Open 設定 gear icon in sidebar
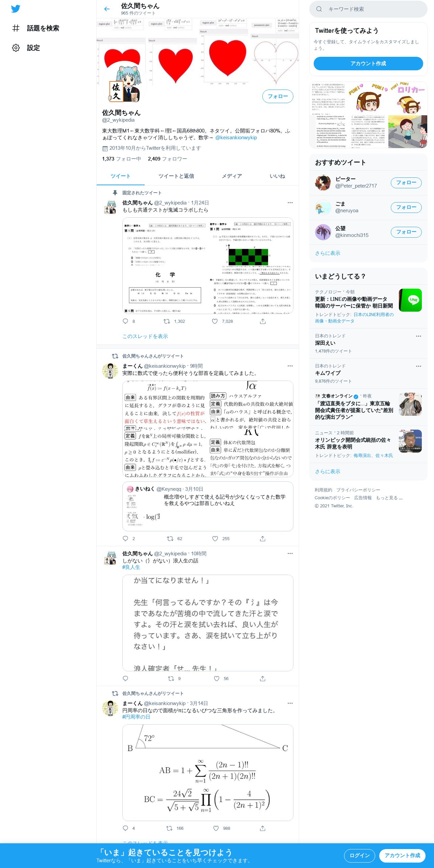The height and width of the screenshot is (868, 434). tap(16, 48)
